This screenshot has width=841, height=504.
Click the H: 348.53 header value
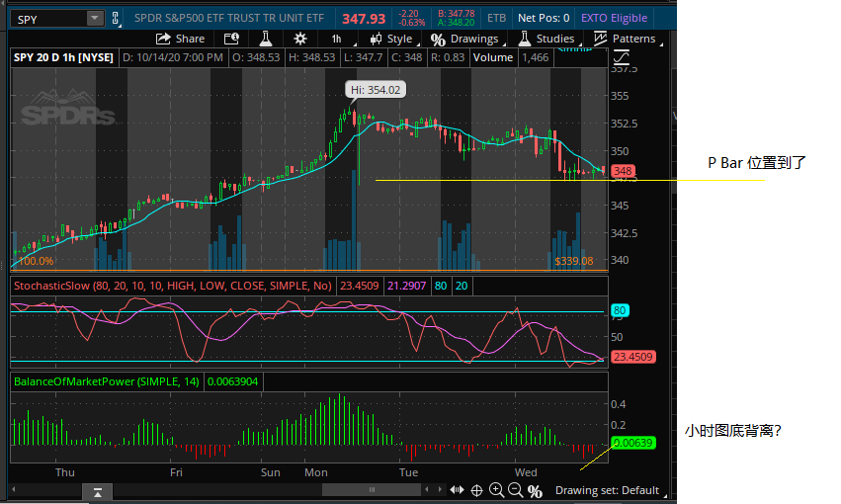311,57
